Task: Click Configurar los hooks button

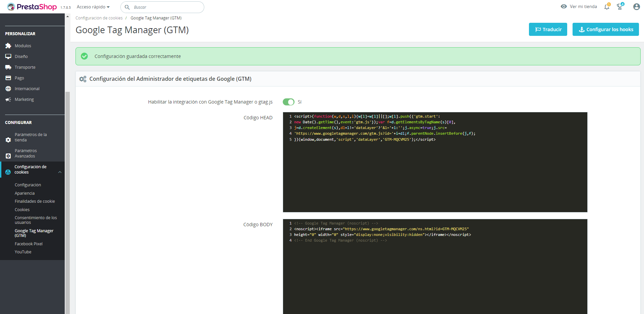Action: click(x=605, y=29)
